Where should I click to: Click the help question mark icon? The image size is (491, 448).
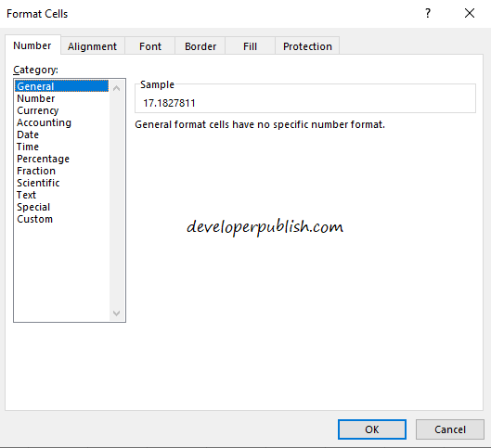pos(428,13)
